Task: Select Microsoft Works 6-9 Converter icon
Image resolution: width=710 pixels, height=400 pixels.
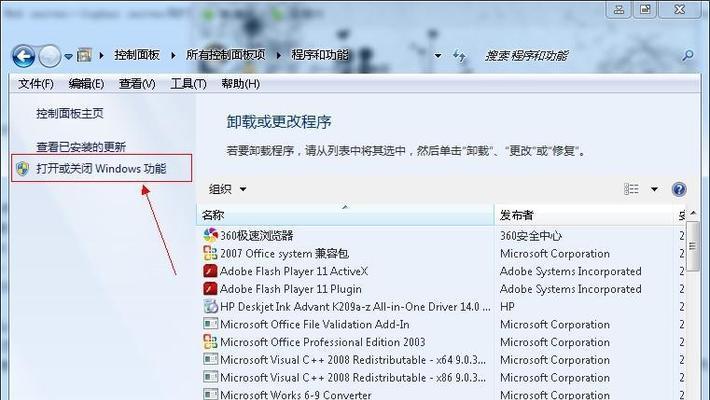Action: pyautogui.click(x=211, y=394)
